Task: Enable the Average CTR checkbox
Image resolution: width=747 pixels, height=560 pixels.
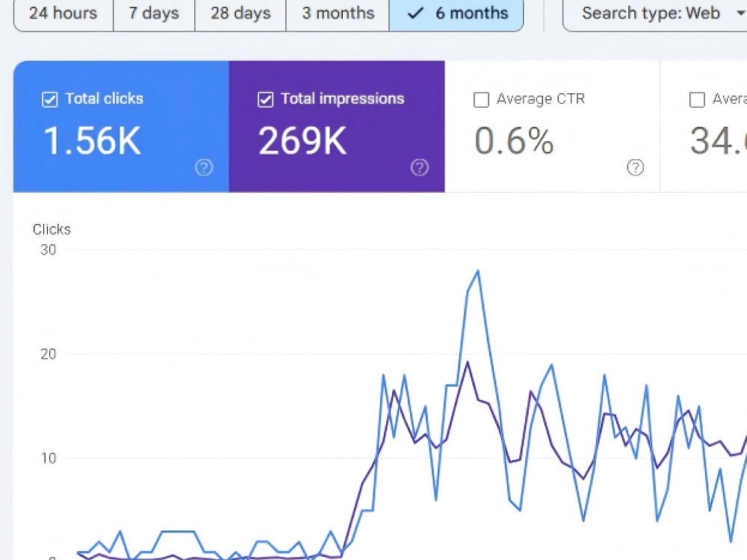Action: tap(481, 99)
